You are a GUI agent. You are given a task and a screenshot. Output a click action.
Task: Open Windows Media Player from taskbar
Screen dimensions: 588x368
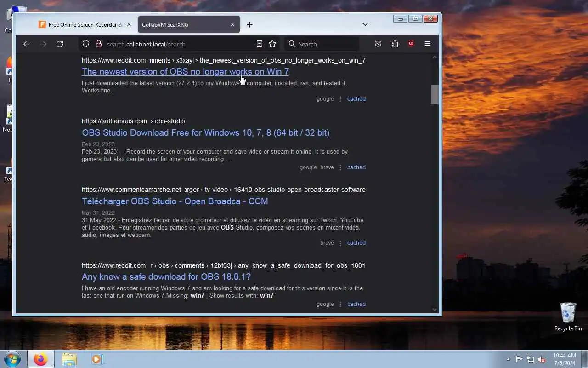coord(97,359)
